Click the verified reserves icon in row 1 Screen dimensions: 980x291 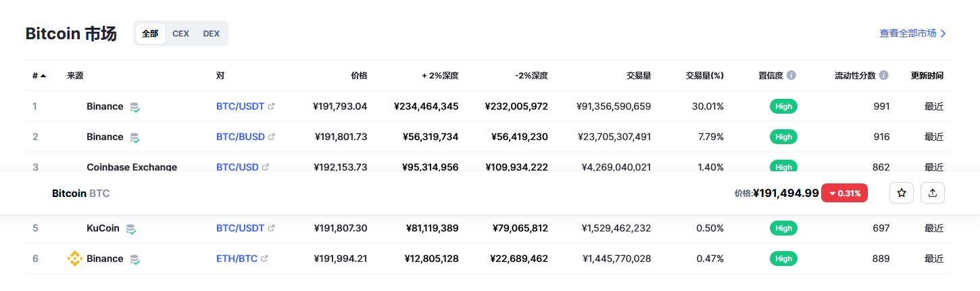(x=135, y=107)
